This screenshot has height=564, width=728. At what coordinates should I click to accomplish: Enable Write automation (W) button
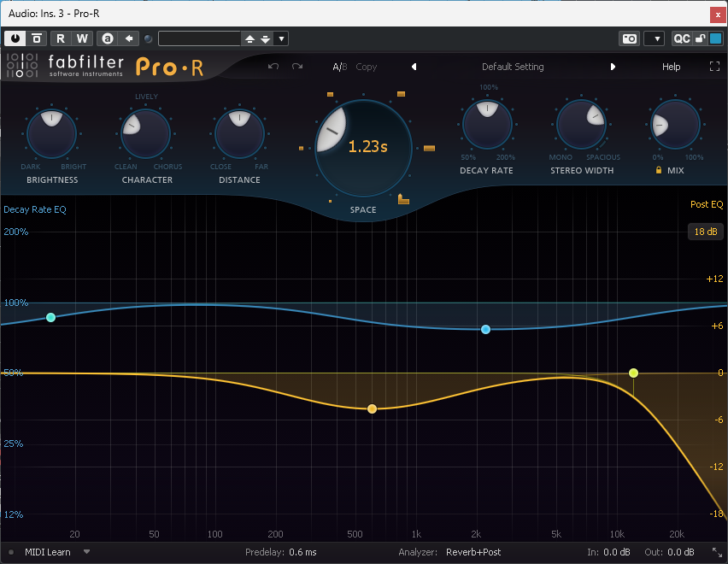[x=82, y=38]
